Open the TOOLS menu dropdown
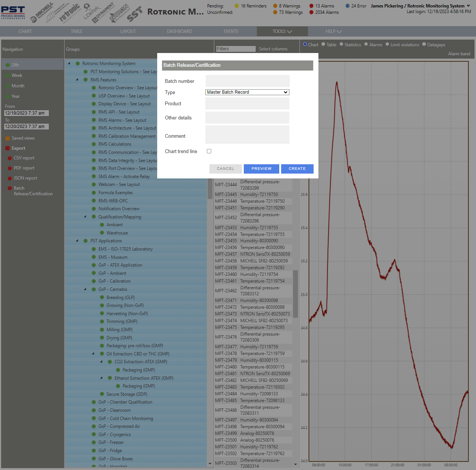 coord(282,31)
